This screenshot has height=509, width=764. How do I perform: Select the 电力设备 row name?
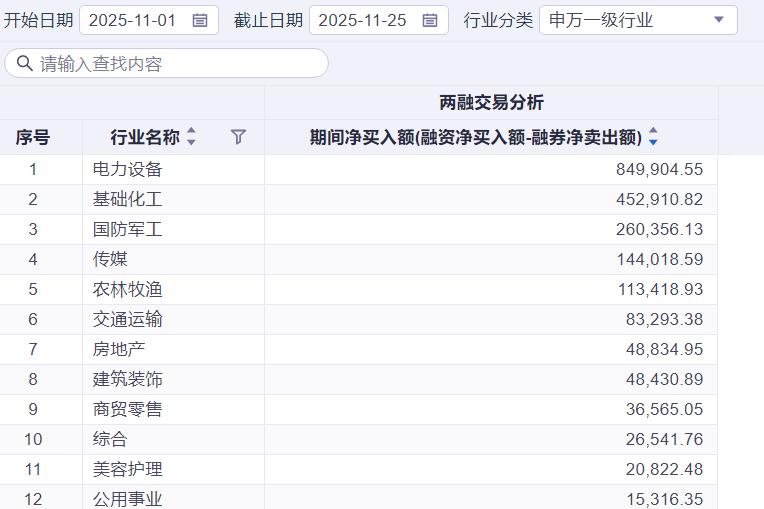click(128, 170)
